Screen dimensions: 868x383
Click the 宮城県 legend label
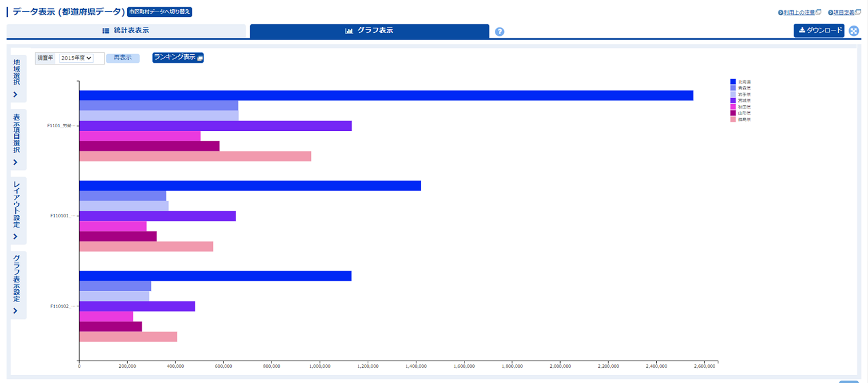[744, 100]
